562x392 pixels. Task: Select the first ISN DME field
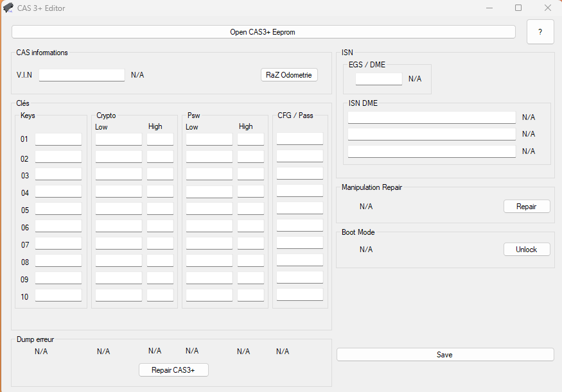point(432,117)
